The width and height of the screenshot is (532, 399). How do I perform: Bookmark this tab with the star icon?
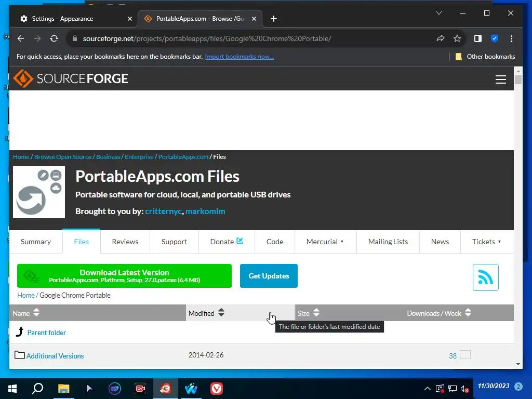pyautogui.click(x=457, y=38)
